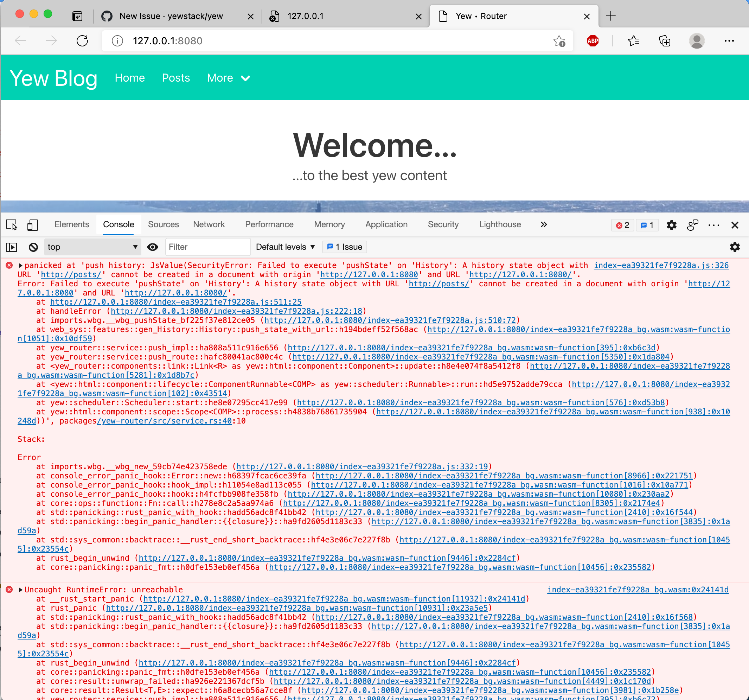Screen dimensions: 749x700
Task: Click the Posts navbar link
Action: click(175, 78)
